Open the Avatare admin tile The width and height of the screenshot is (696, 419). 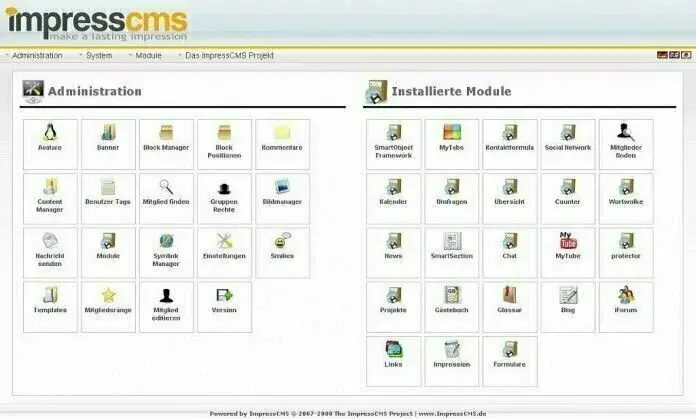[50, 144]
